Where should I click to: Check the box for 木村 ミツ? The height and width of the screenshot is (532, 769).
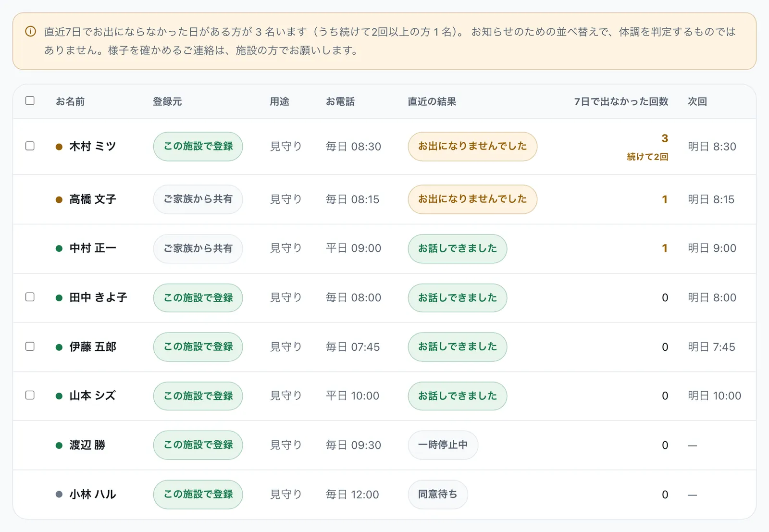point(30,146)
